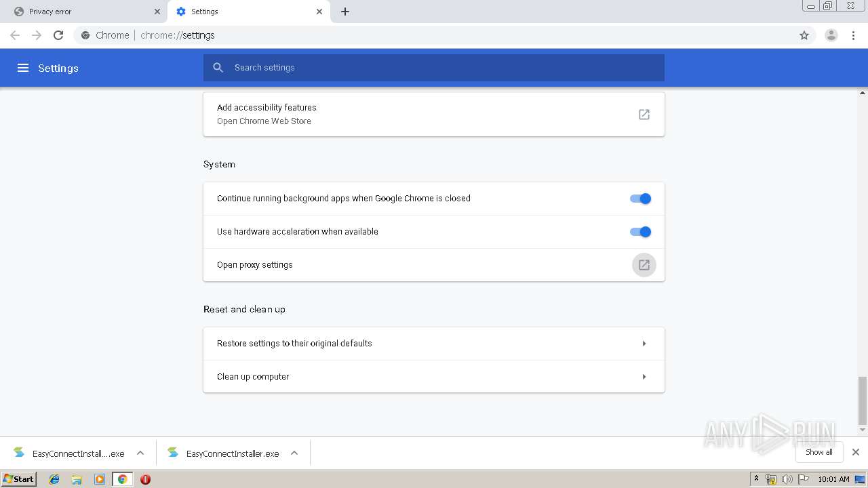The width and height of the screenshot is (868, 488).
Task: Open options for second EasyConnectInstaller.exe download
Action: click(x=294, y=453)
